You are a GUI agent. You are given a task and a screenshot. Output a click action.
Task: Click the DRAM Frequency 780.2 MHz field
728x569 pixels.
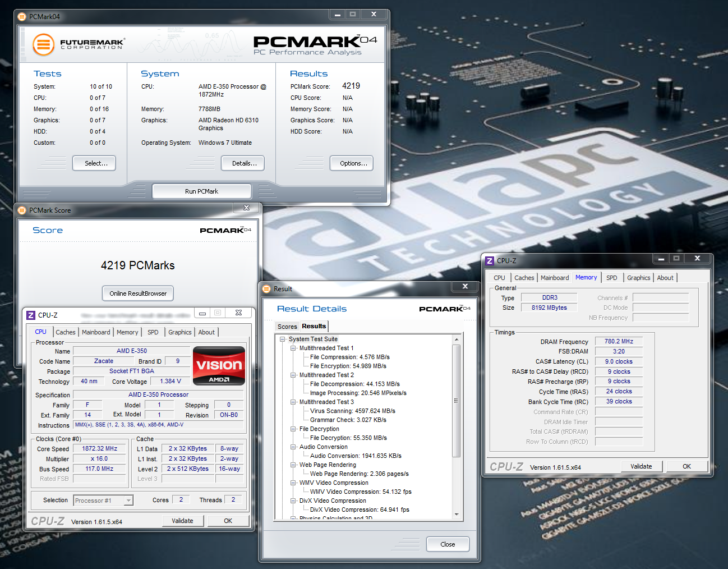tap(619, 341)
